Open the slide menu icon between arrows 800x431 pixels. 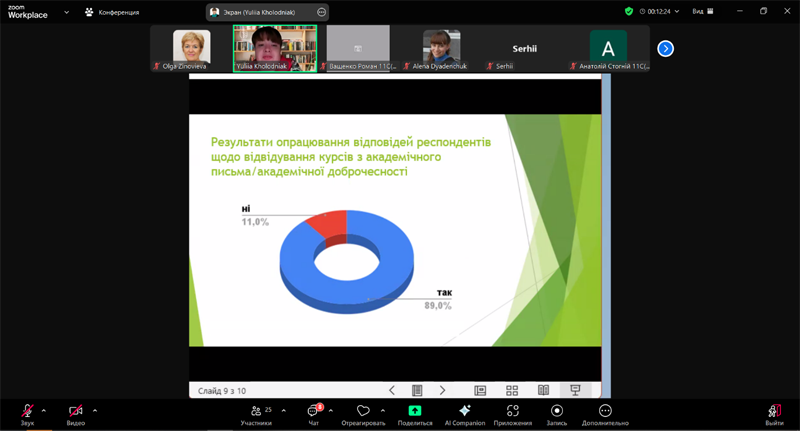click(x=417, y=391)
